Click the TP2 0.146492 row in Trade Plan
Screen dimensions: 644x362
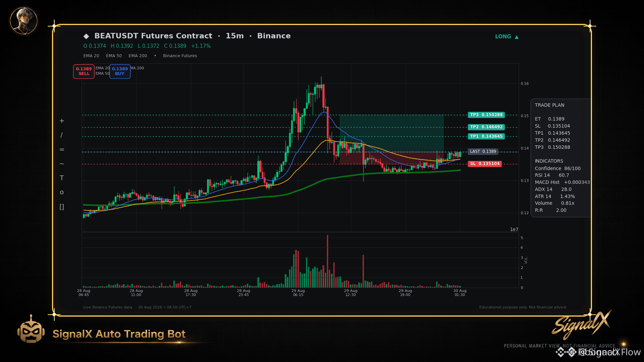click(x=552, y=140)
